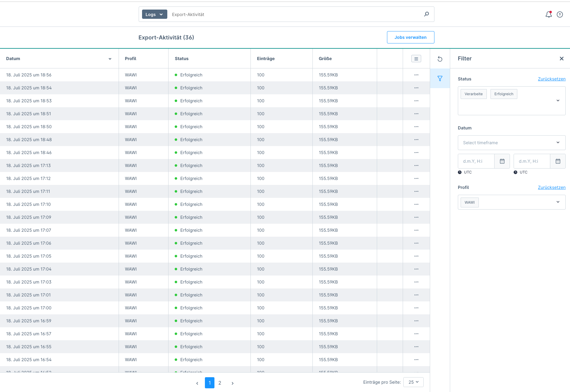This screenshot has height=392, width=570.
Task: Open row actions for 18:56 export
Action: (x=416, y=75)
